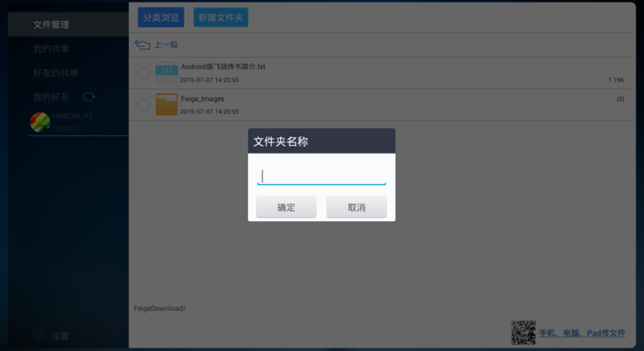The height and width of the screenshot is (351, 644).
Task: Select radio button for Feige_Images folder
Action: (x=143, y=105)
